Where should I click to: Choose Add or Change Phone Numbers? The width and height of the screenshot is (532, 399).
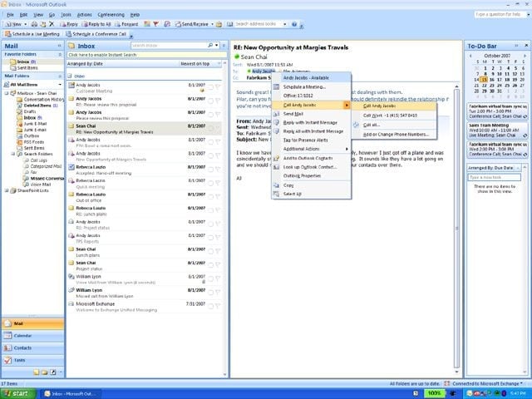click(394, 135)
